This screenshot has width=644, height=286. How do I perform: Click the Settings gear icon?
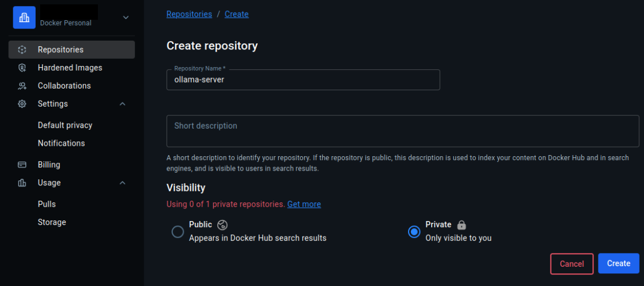(x=22, y=104)
